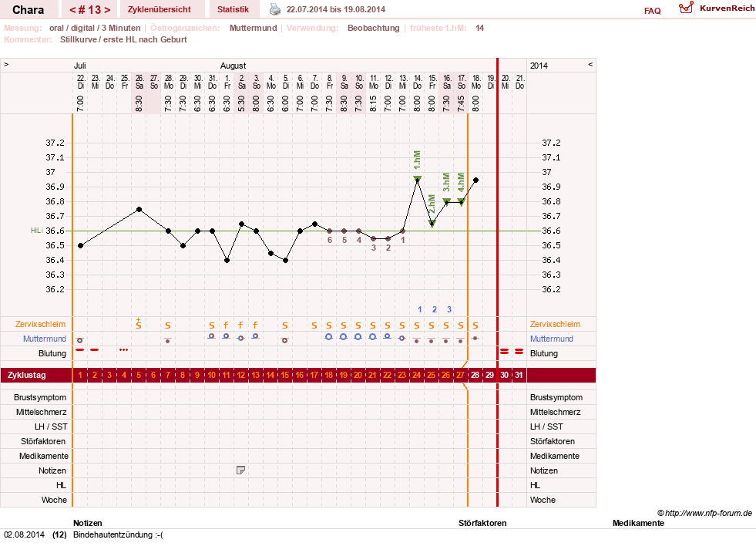This screenshot has height=553, width=756.
Task: Click the 3.hM green triangle marker
Action: 447,201
